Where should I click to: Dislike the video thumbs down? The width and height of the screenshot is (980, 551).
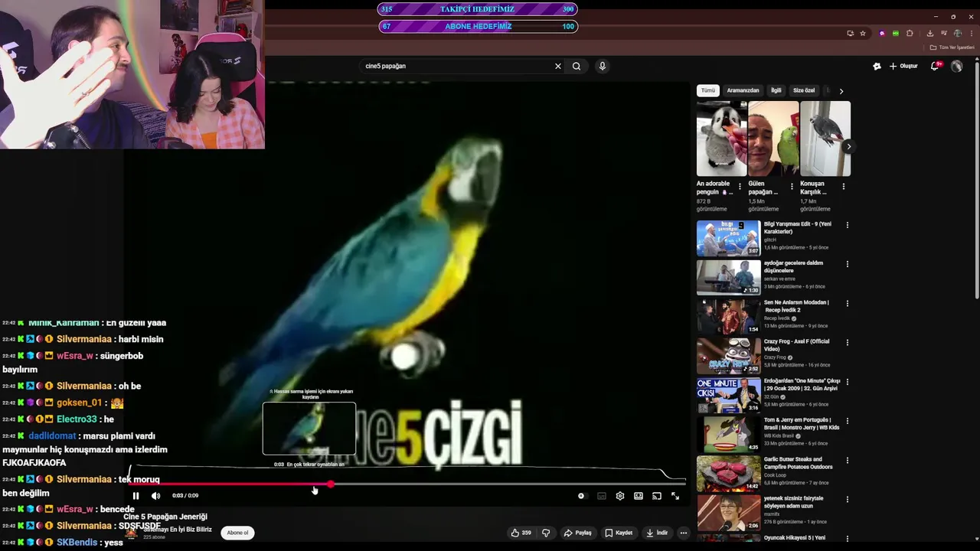click(x=546, y=533)
